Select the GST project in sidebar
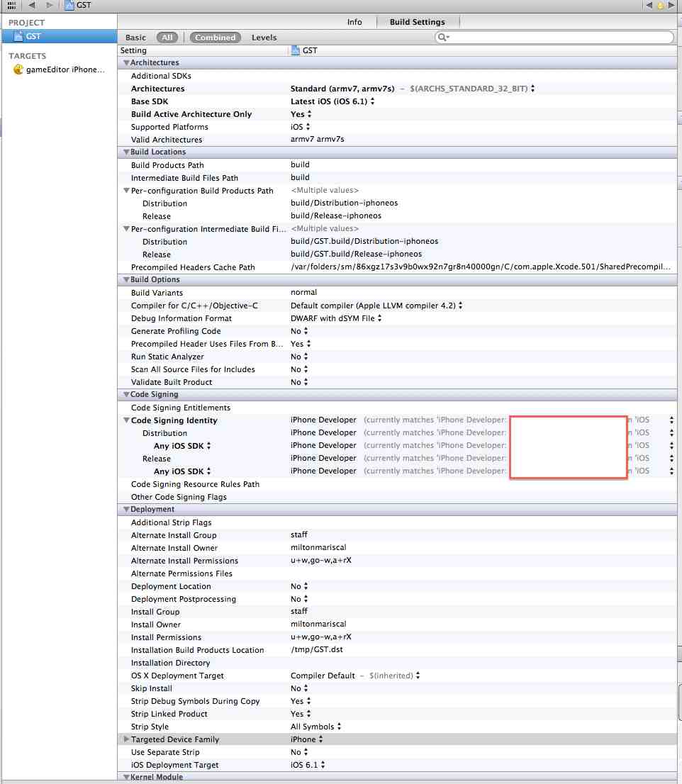 [59, 36]
